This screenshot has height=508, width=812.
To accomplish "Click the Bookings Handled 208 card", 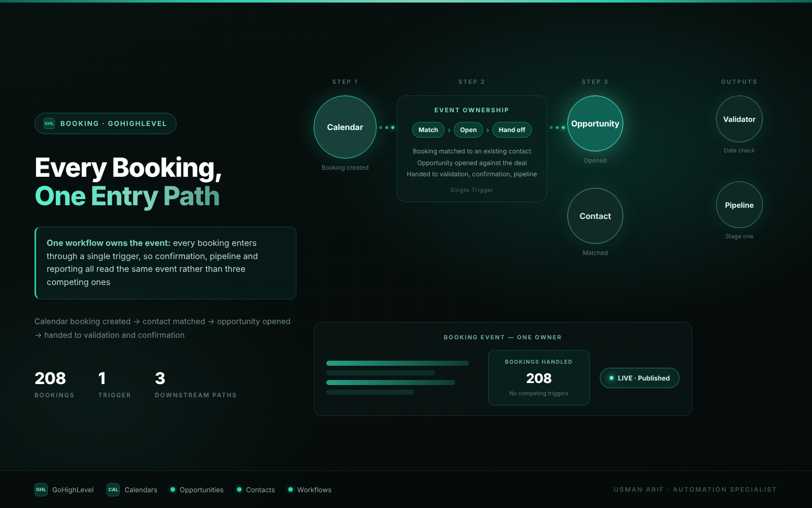I will (539, 377).
